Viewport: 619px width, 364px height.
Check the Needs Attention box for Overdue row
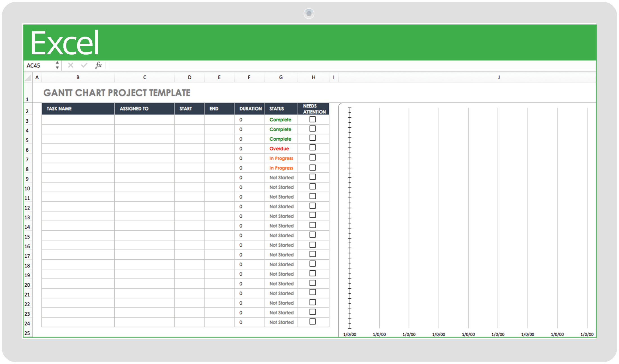tap(312, 147)
